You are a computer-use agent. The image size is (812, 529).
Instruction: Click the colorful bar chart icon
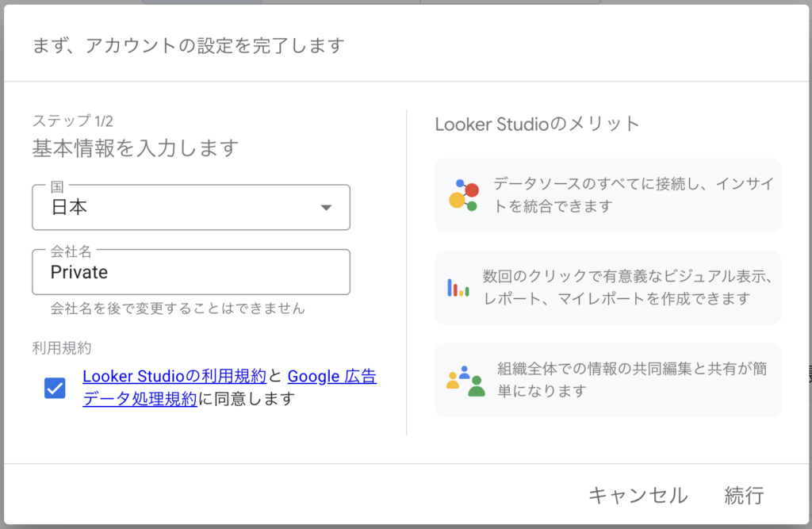(x=458, y=288)
